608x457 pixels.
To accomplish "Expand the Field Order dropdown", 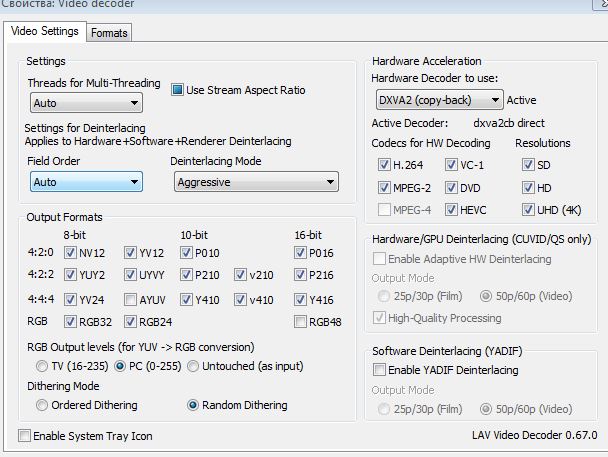I will 86,182.
